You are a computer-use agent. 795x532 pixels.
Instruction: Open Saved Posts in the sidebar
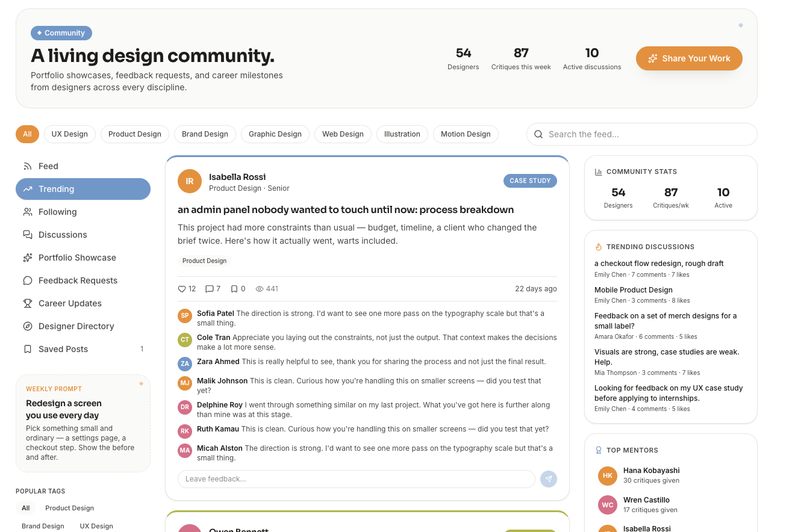point(83,349)
